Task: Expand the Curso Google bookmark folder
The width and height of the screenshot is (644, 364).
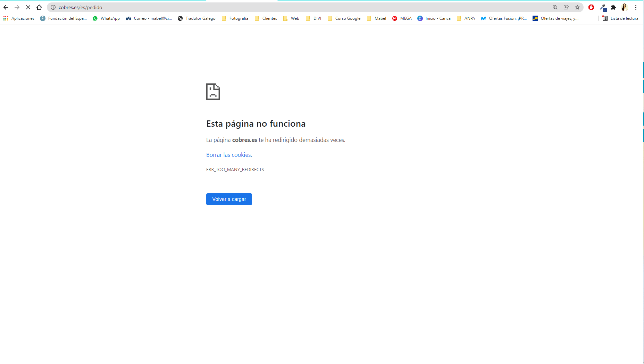Action: [x=344, y=18]
